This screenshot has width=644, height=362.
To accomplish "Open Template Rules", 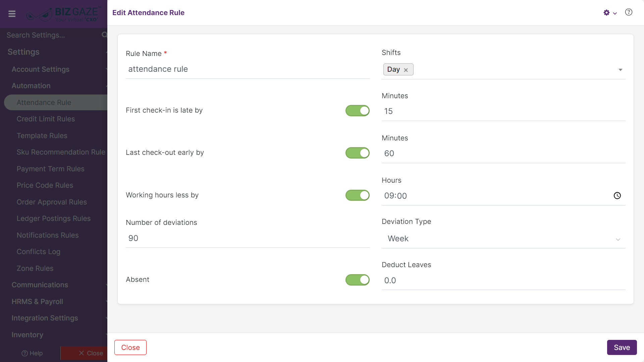I will tap(42, 136).
